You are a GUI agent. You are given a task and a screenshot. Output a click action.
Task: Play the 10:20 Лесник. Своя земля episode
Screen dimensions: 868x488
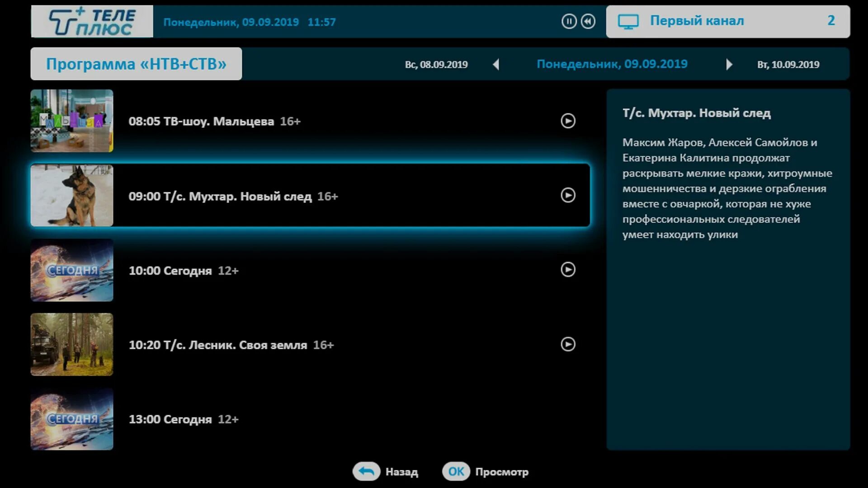568,344
